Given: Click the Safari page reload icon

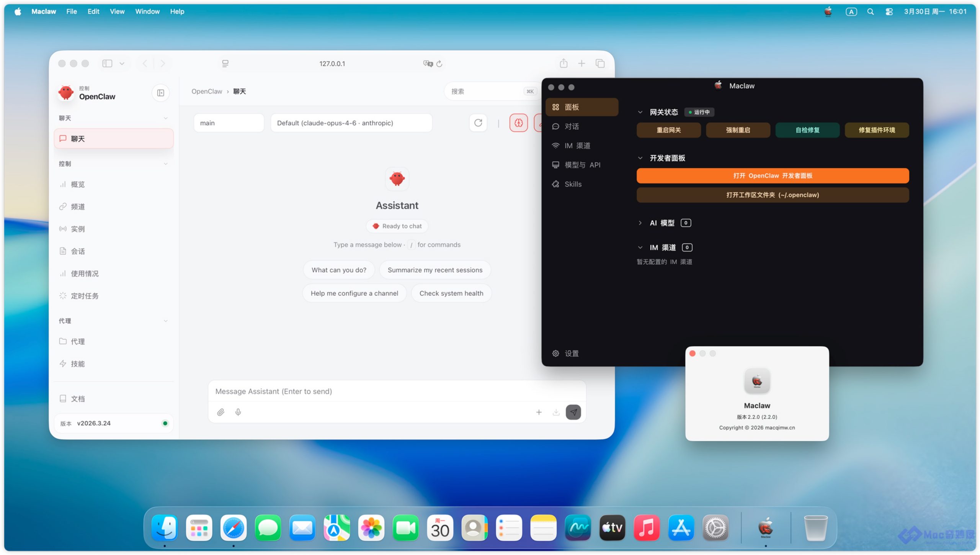Looking at the screenshot, I should click(439, 64).
